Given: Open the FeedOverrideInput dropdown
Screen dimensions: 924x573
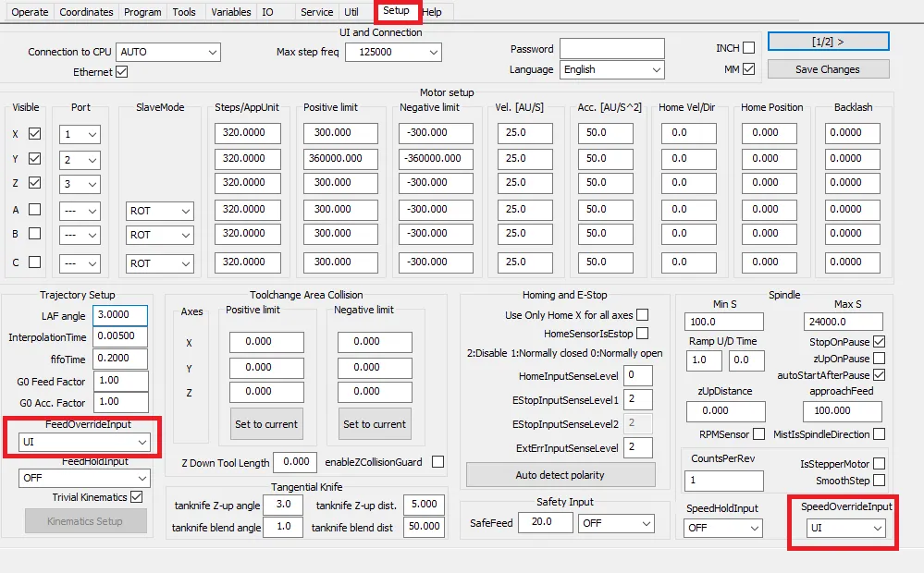Looking at the screenshot, I should (84, 443).
